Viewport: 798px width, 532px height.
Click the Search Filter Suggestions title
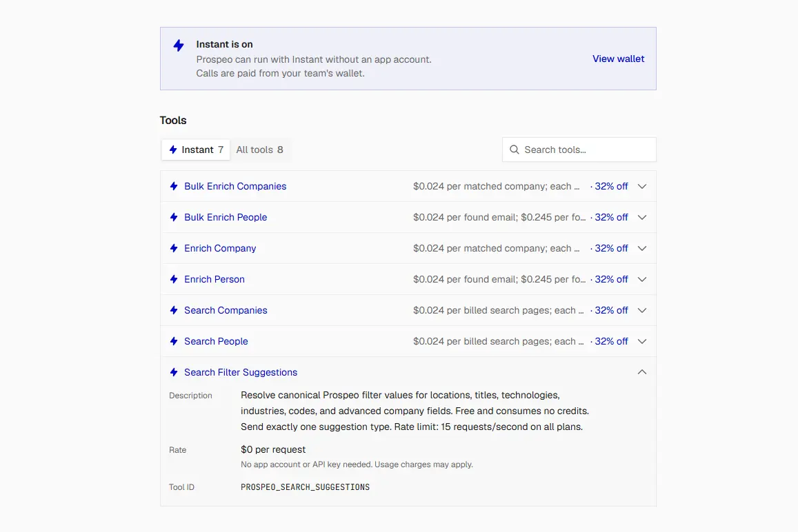point(241,372)
